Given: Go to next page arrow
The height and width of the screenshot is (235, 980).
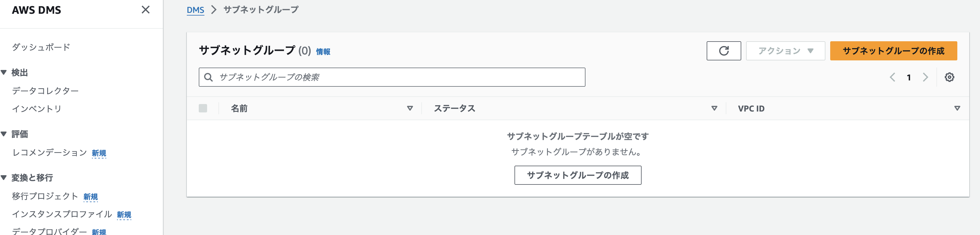Looking at the screenshot, I should pos(925,77).
